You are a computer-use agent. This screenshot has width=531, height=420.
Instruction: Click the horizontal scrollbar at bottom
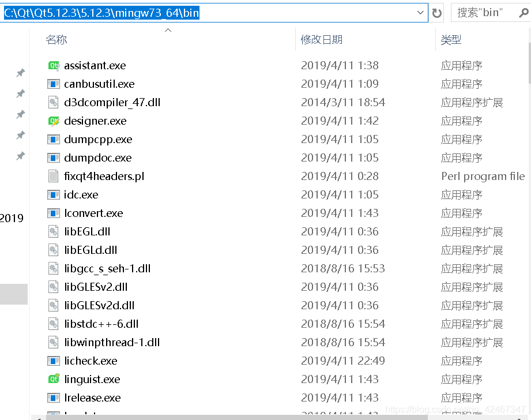point(237,417)
